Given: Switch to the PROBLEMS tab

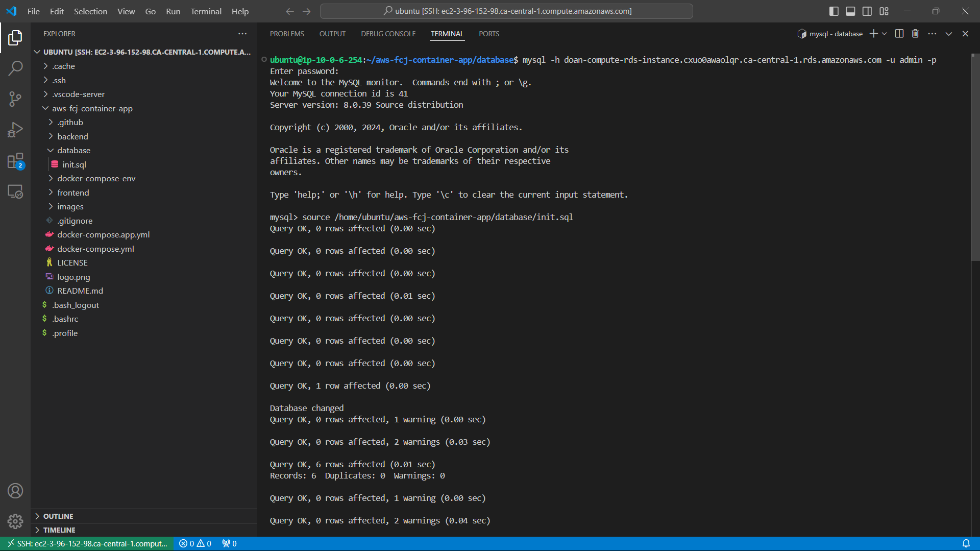Looking at the screenshot, I should tap(287, 34).
